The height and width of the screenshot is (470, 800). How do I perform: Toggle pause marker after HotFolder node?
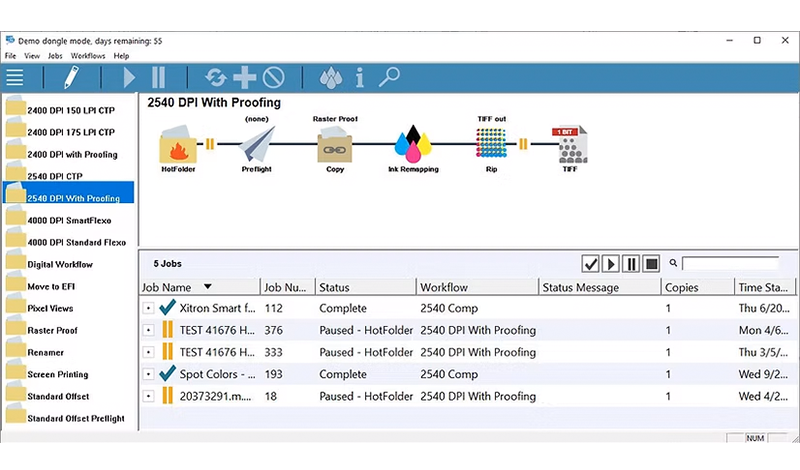tap(210, 144)
